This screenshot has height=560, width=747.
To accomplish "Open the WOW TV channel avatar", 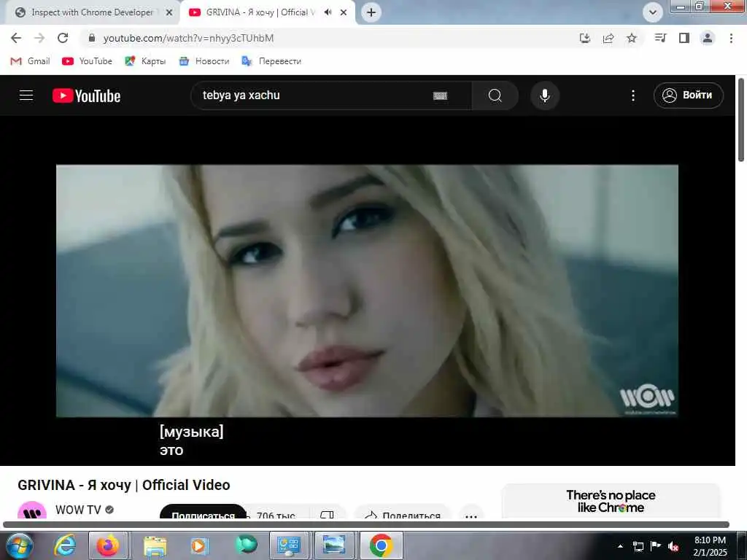I will 32,510.
